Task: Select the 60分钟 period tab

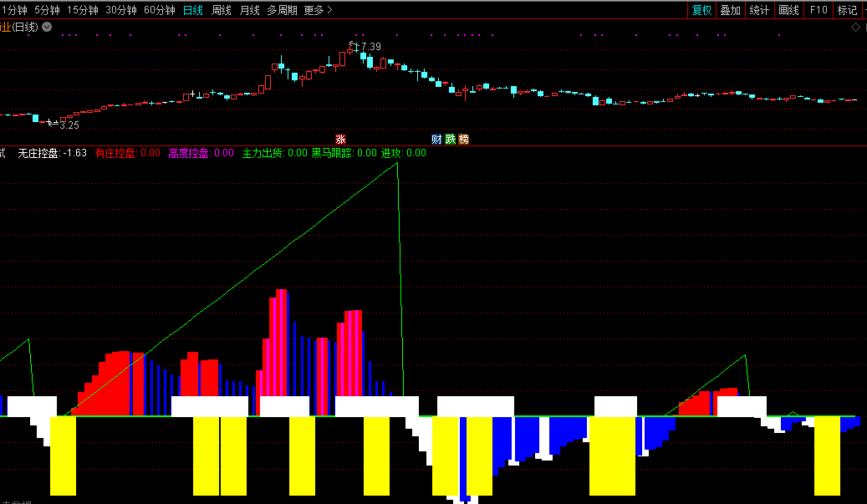Action: point(159,10)
